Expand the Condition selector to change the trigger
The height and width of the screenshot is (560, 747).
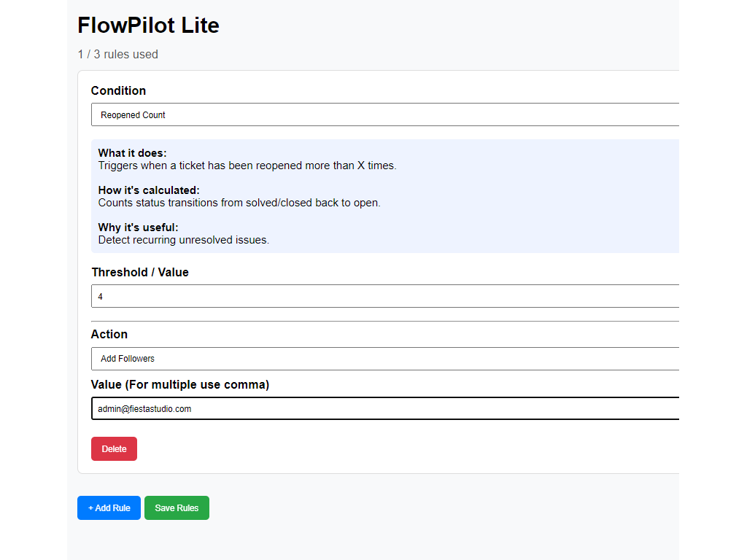[384, 114]
